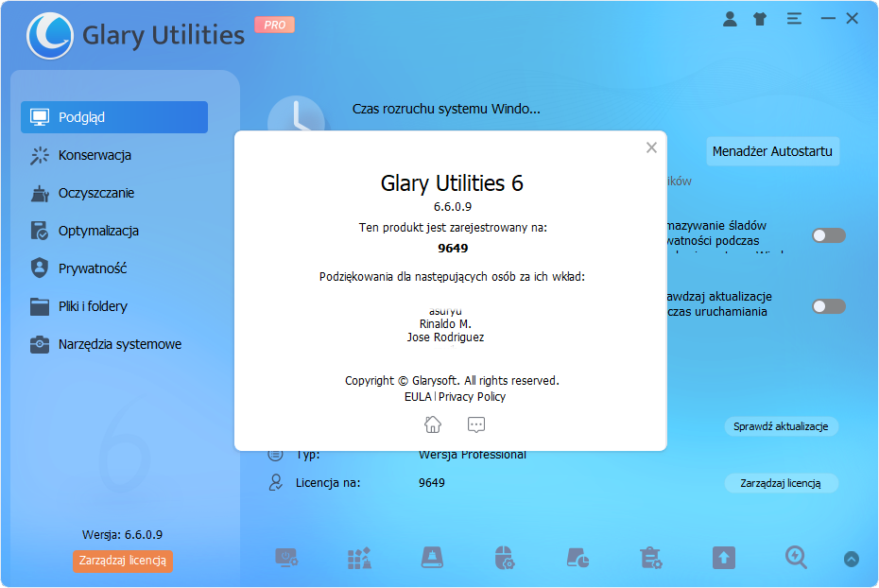Image resolution: width=879 pixels, height=588 pixels.
Task: Select Konserwacja in the sidebar
Action: click(x=114, y=155)
